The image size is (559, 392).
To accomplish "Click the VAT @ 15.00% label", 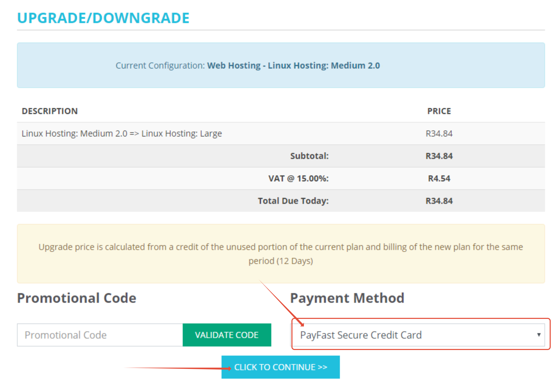I will pyautogui.click(x=298, y=178).
